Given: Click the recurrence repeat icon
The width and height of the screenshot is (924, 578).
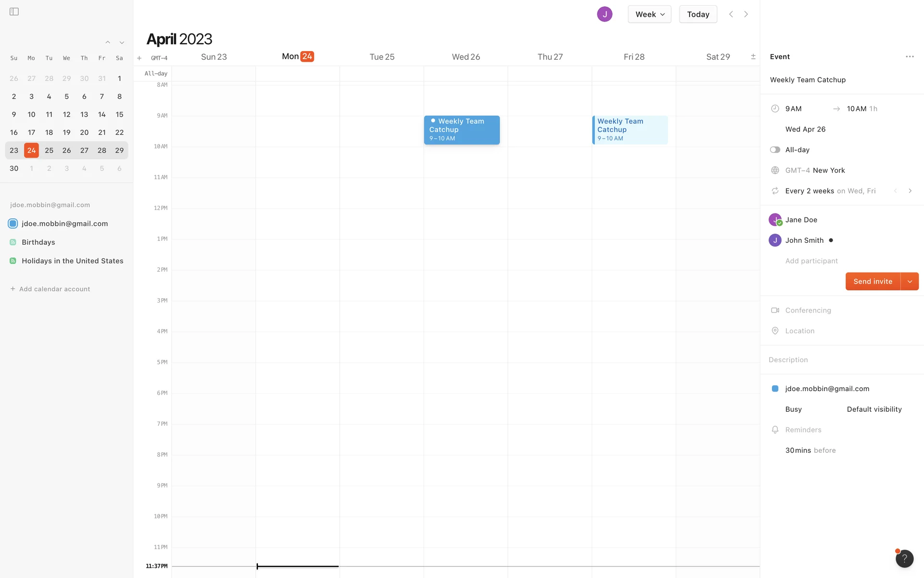Looking at the screenshot, I should tap(775, 191).
